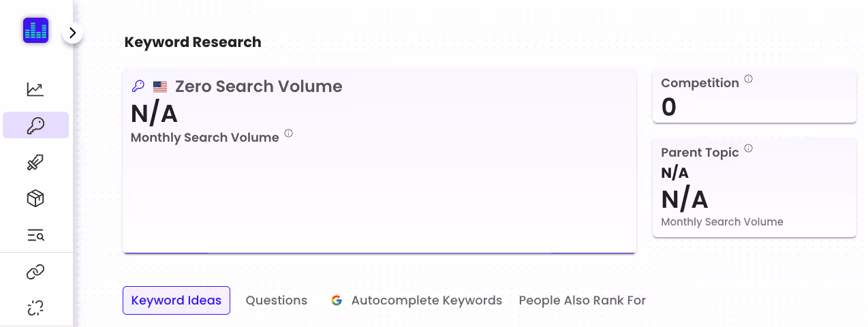868x327 pixels.
Task: Expand the sidebar with arrow button
Action: [72, 33]
